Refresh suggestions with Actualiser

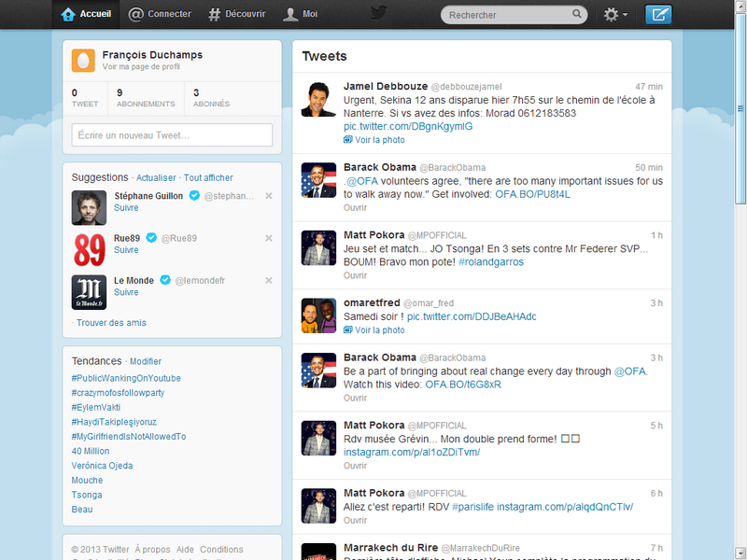click(156, 177)
